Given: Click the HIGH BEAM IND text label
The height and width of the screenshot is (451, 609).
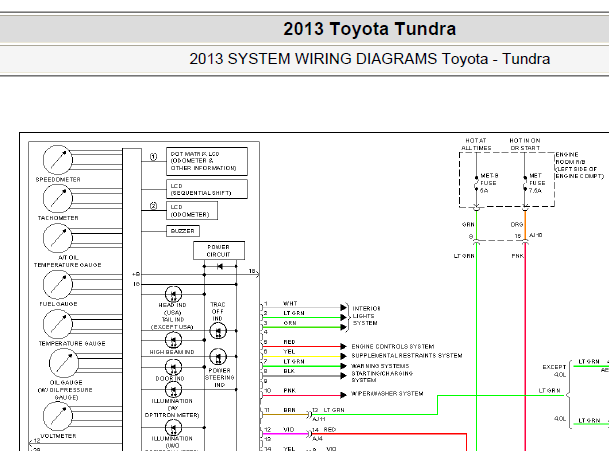Looking at the screenshot, I should pos(172,352).
